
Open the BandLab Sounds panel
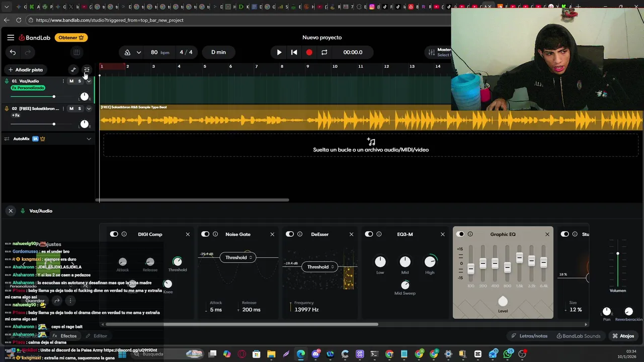[578, 336]
